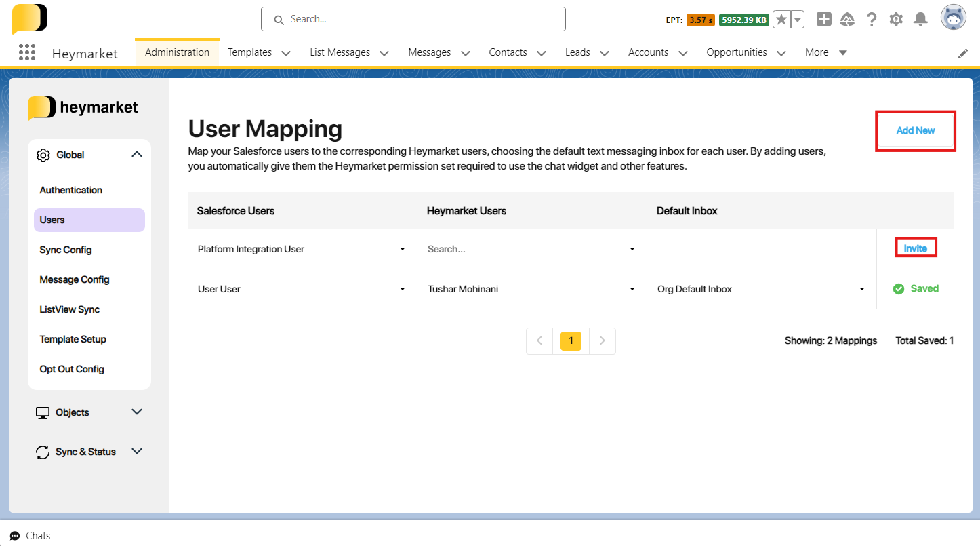Screen dimensions: 980x546
Task: Expand the Leads tab chevron
Action: [605, 53]
